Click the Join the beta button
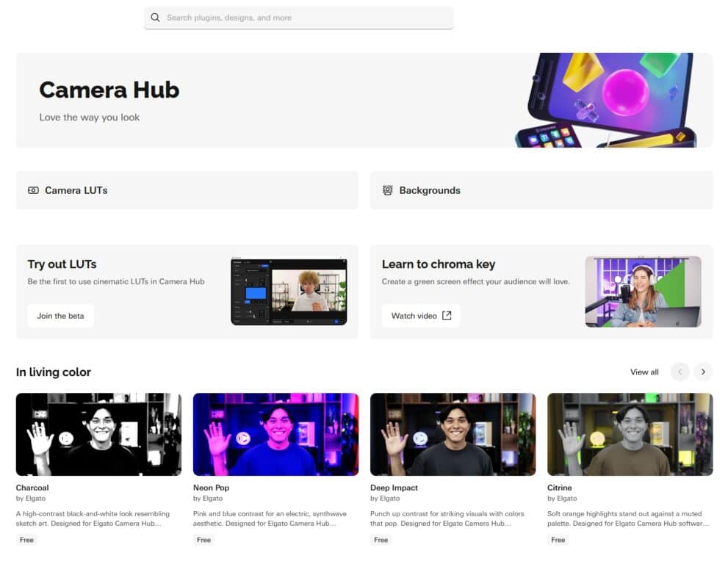The height and width of the screenshot is (564, 728). (x=60, y=316)
